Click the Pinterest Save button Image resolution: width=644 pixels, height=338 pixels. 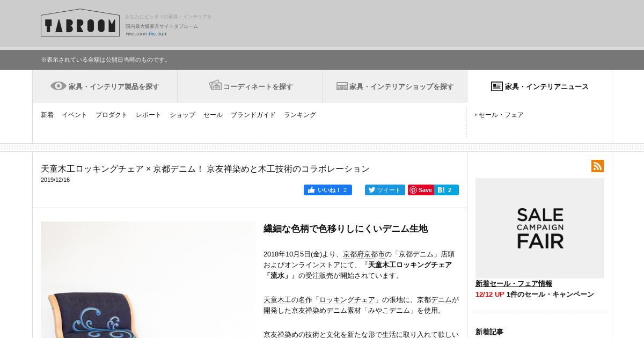[421, 190]
